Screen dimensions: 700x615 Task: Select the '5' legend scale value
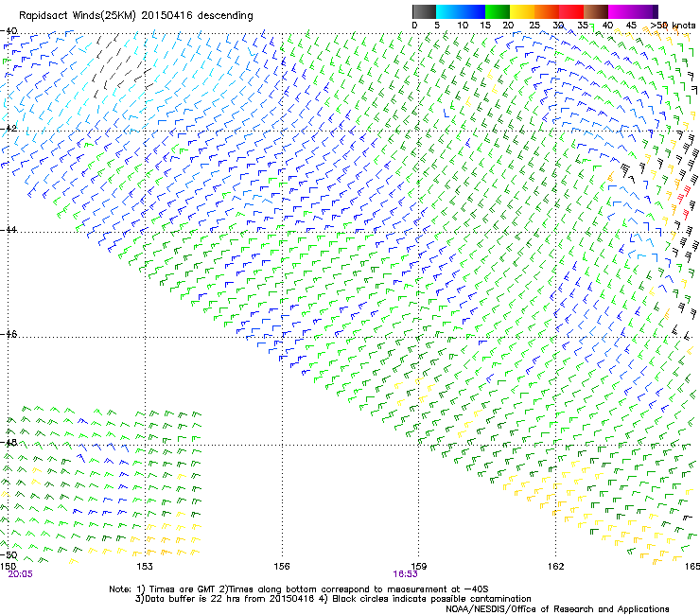pos(437,26)
